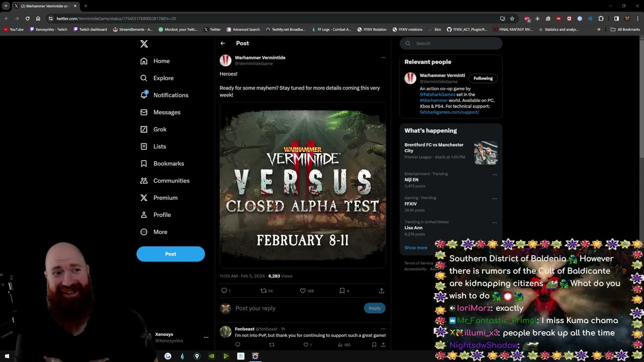
Task: Open the All Bookmarks folder
Action: click(625, 30)
